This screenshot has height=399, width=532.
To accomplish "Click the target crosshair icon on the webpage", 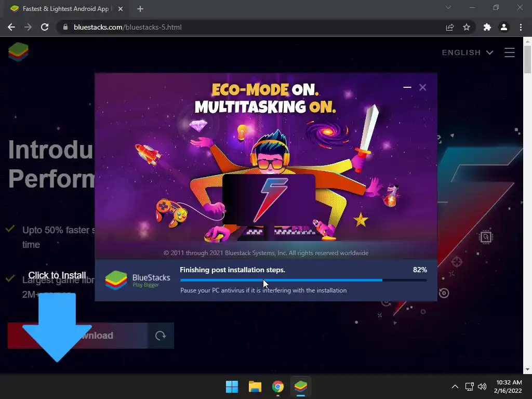I will 457,262.
